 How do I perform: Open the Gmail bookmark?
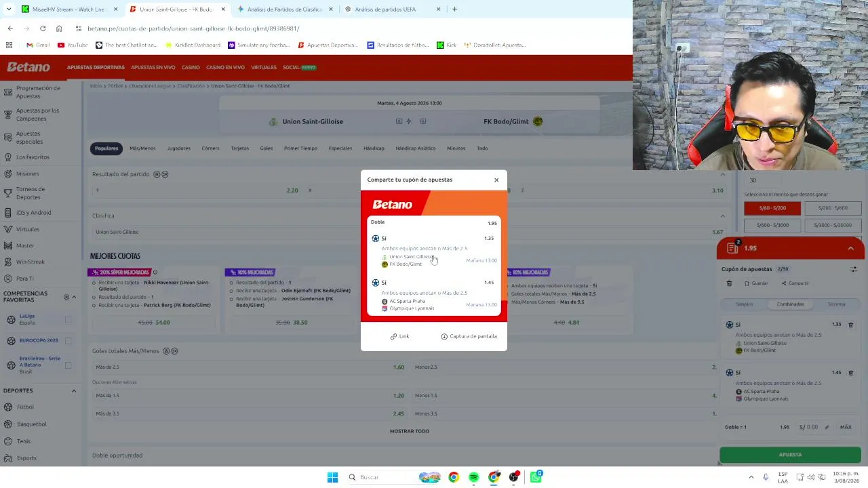tap(38, 45)
